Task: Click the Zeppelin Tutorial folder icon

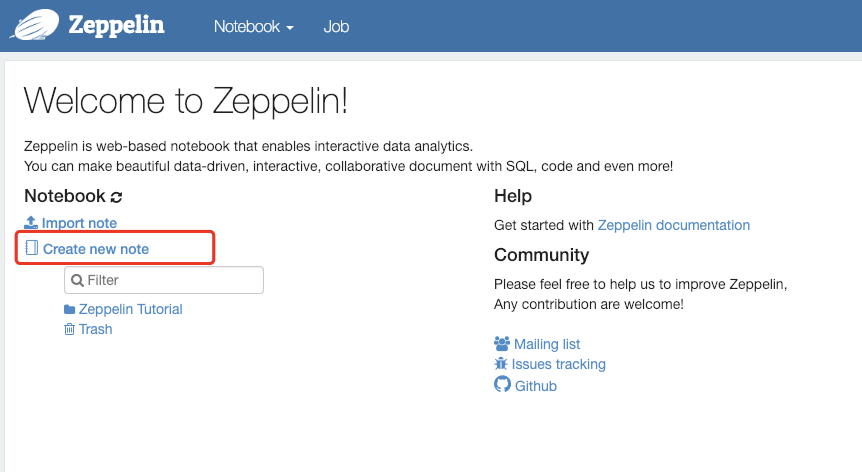Action: [x=69, y=309]
